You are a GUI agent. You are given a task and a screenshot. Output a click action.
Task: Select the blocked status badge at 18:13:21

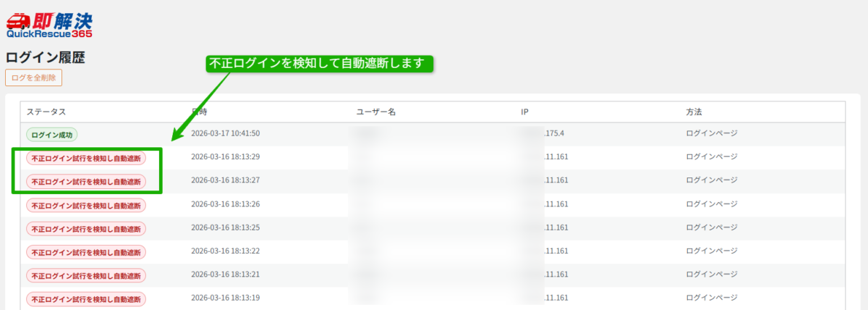click(86, 275)
